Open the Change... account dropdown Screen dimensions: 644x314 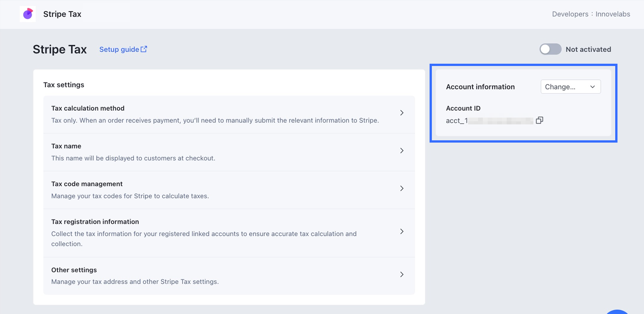coord(570,87)
